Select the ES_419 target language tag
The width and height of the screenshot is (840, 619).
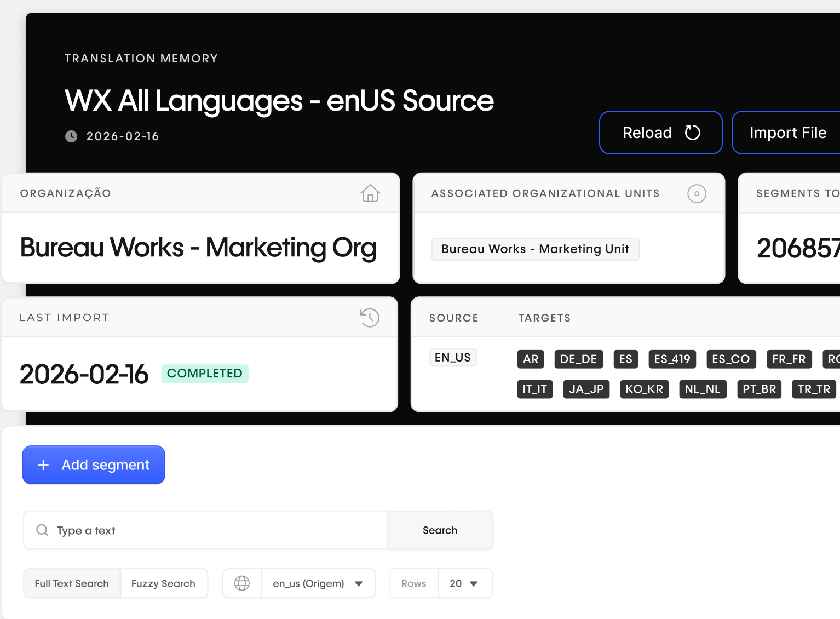(672, 359)
